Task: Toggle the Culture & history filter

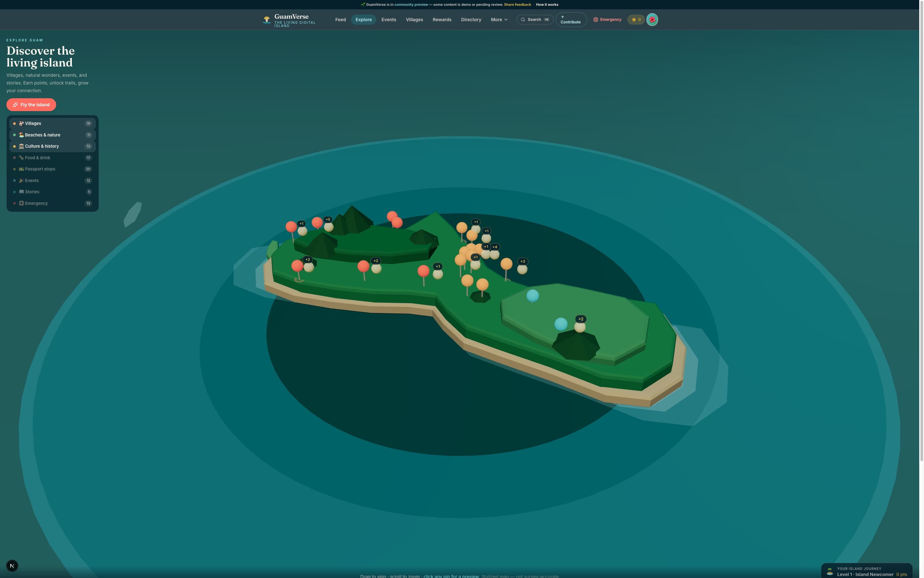Action: coord(52,146)
